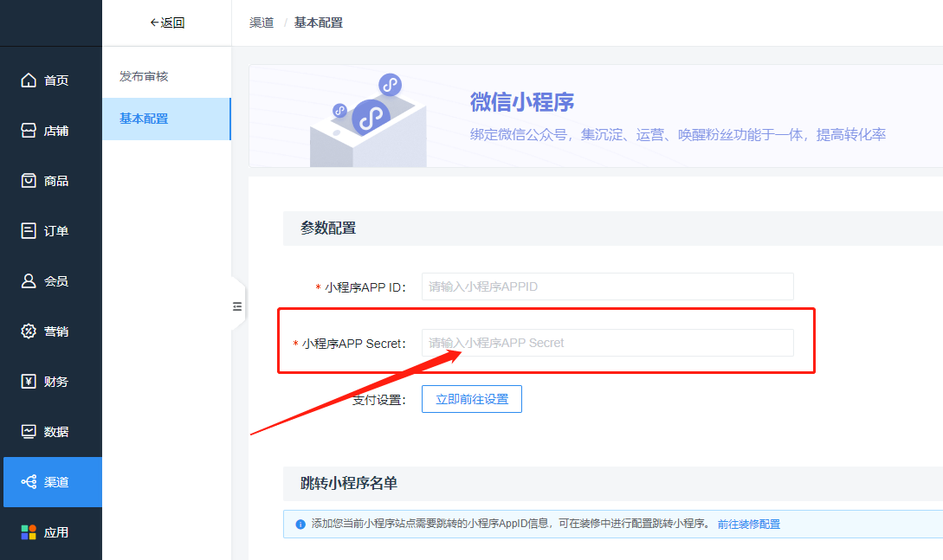
Task: Click the apps (应用) colored grid icon
Action: coord(29,532)
